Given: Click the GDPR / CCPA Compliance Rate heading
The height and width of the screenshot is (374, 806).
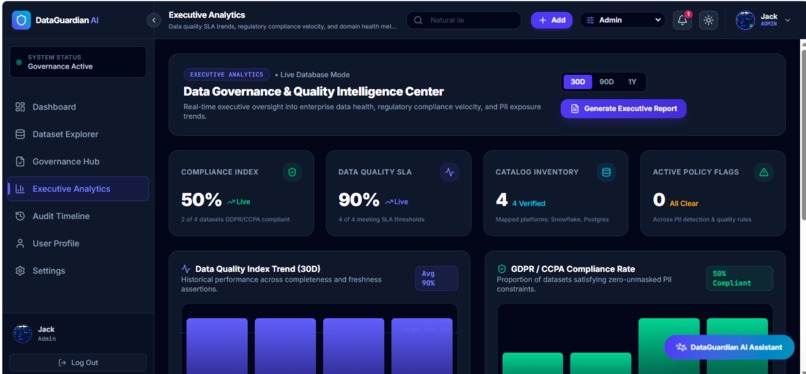Looking at the screenshot, I should click(573, 269).
